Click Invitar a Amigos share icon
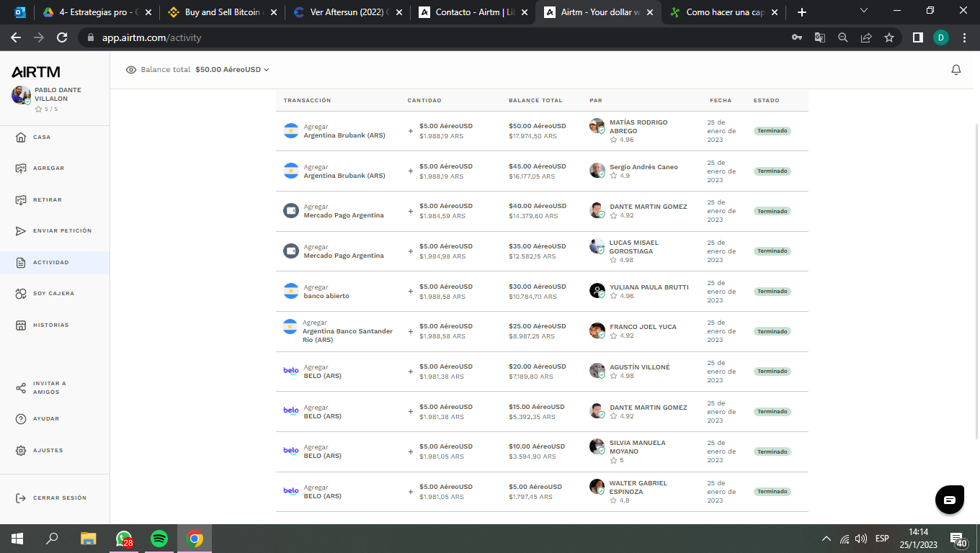 21,388
